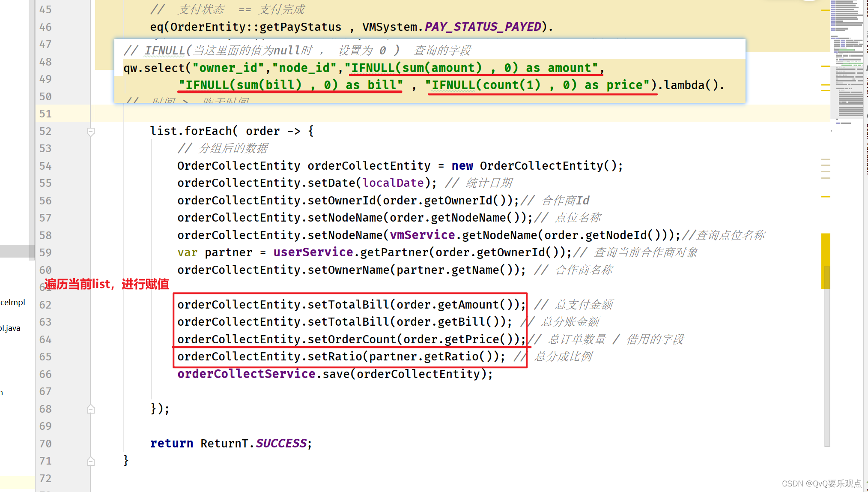
Task: Click 'new' keyword before OrderCollectEntity()
Action: 462,165
